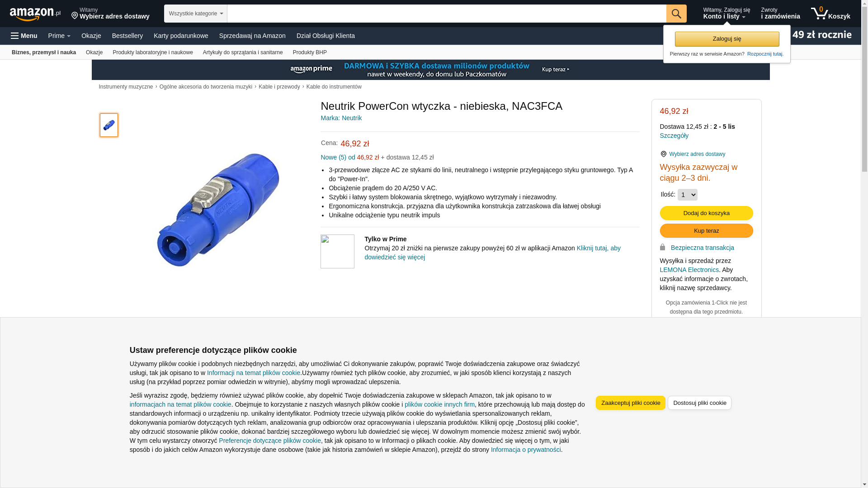
Task: Click the lock icon beside Bezpieczna transakcja
Action: (663, 247)
